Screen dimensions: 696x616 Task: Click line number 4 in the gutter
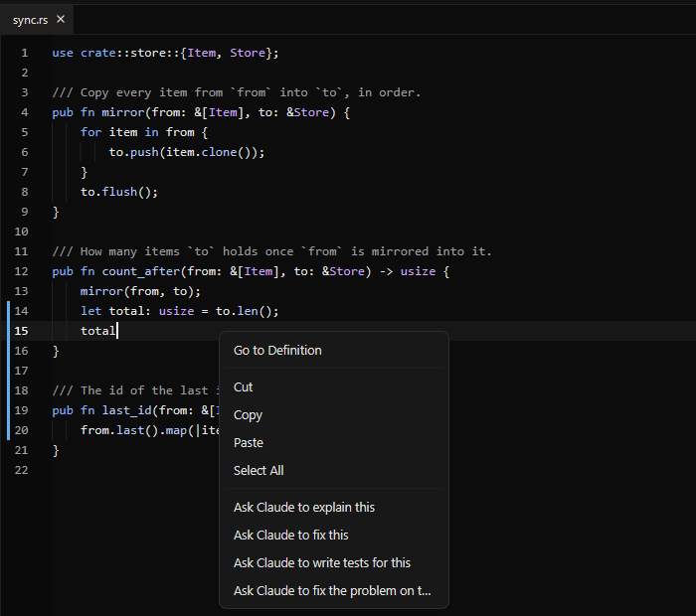[x=25, y=112]
